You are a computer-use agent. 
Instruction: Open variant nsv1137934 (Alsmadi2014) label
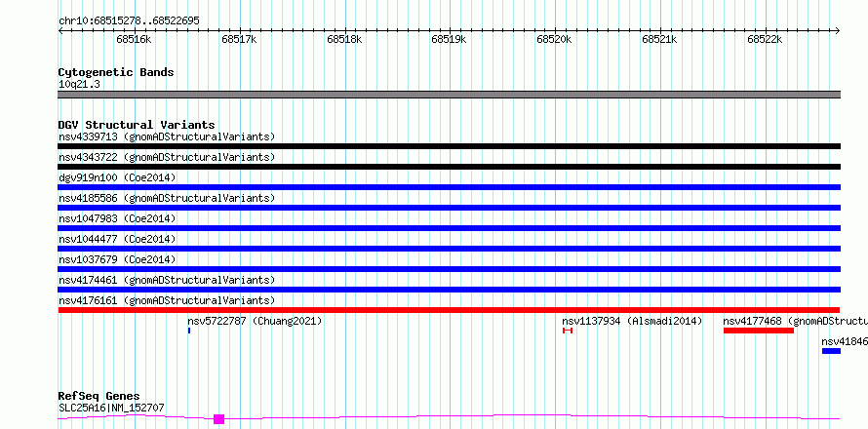tap(632, 321)
